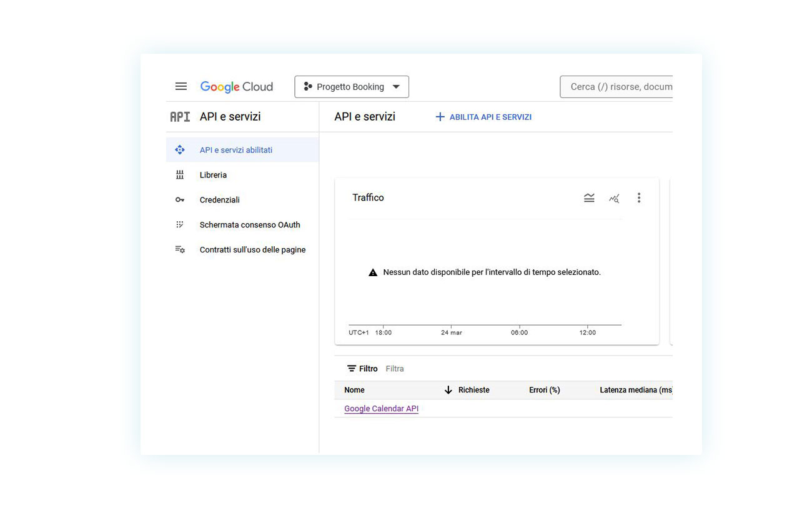This screenshot has height=518, width=812.
Task: Click the Credenziali key icon
Action: pos(180,200)
